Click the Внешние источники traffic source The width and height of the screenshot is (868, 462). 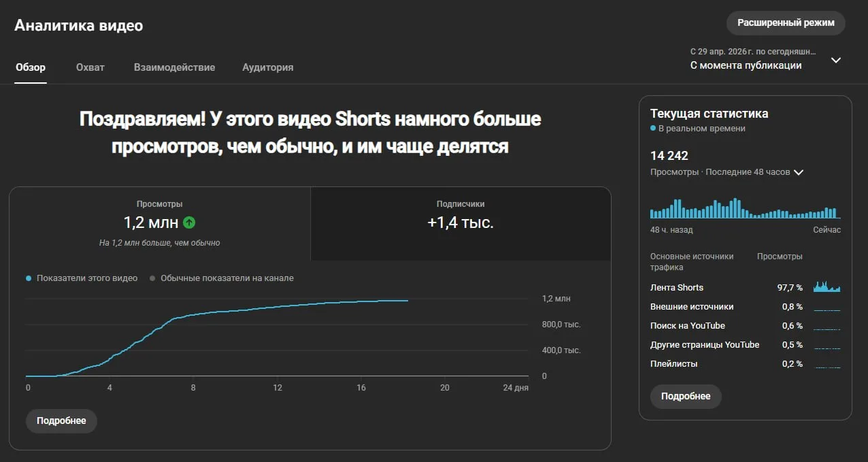click(x=692, y=306)
